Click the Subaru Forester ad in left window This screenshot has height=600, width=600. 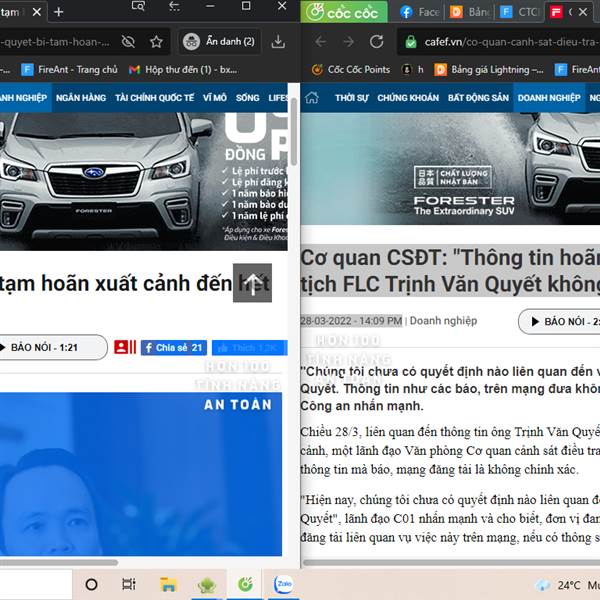click(x=143, y=181)
